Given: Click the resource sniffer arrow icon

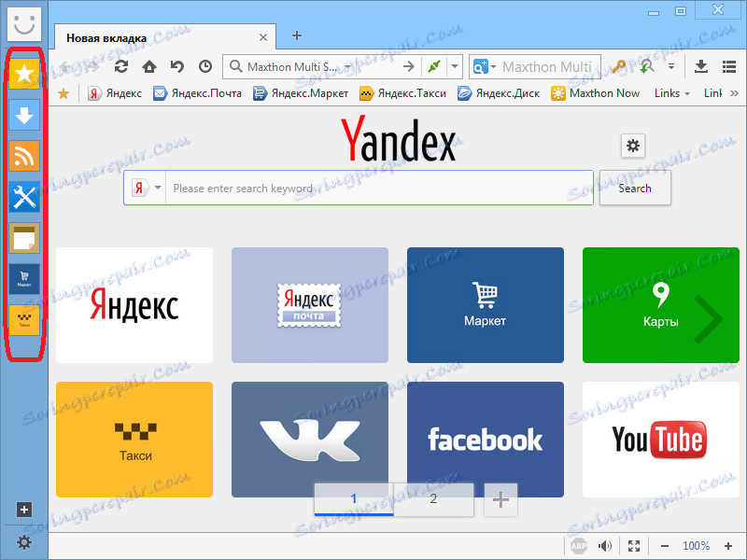Looking at the screenshot, I should pyautogui.click(x=647, y=67).
